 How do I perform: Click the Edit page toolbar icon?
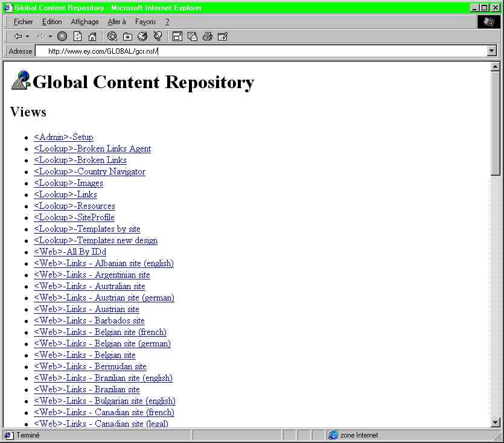tap(223, 36)
